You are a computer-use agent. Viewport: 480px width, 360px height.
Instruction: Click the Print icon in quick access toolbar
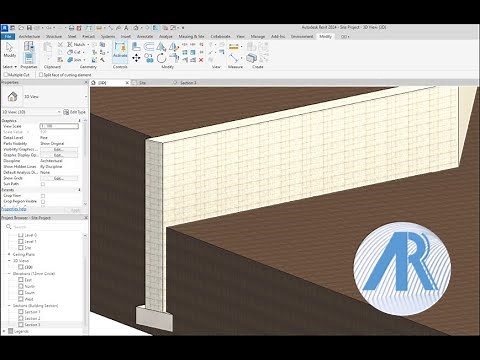(x=71, y=28)
